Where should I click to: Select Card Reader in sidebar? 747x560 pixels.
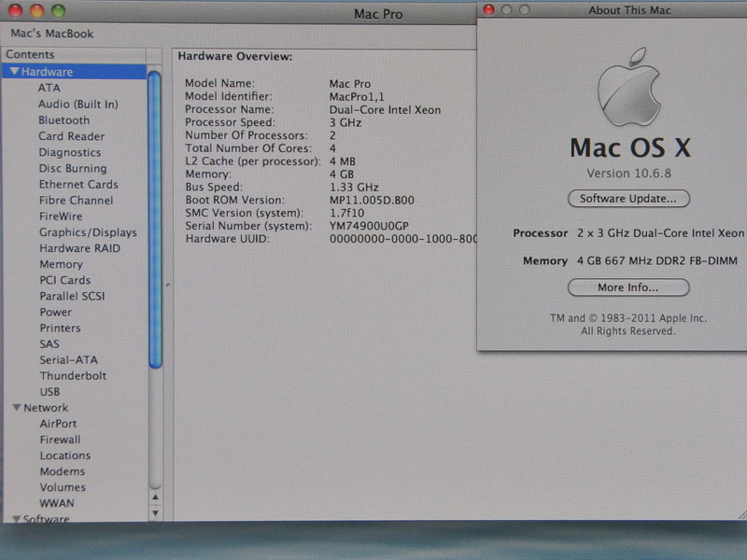coord(72,136)
